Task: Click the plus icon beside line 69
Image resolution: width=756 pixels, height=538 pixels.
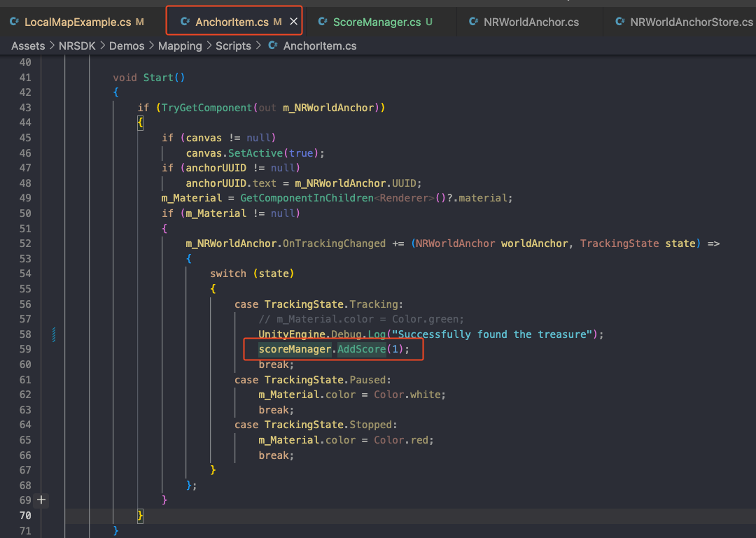Action: point(41,500)
